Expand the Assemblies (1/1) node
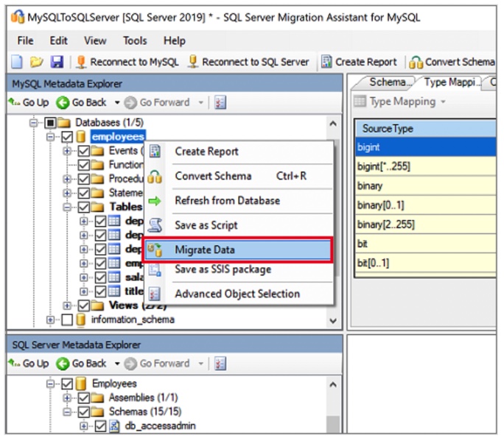Screen dimensions: 504x441 [x=67, y=398]
